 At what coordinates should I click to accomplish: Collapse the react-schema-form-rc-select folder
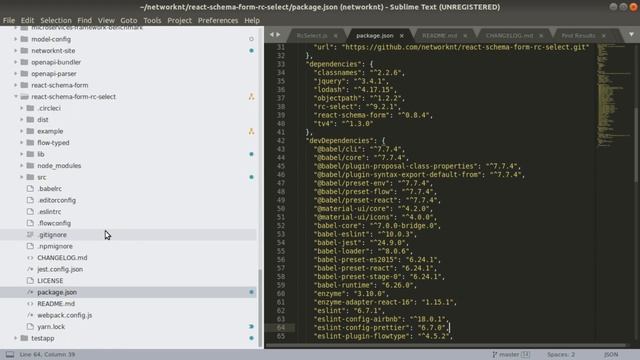point(16,97)
